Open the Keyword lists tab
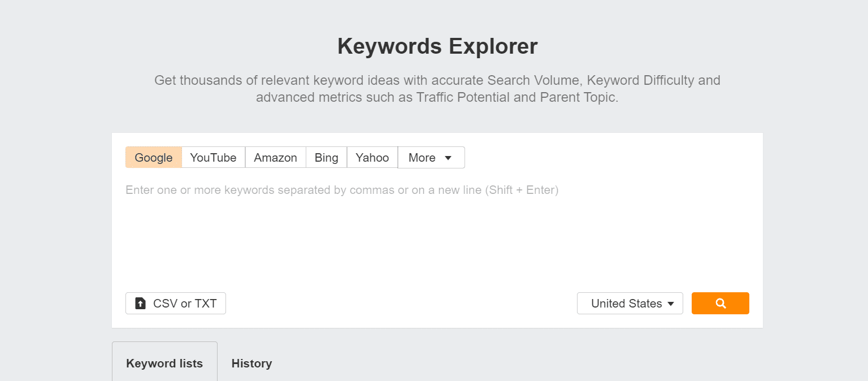The image size is (868, 381). click(164, 363)
